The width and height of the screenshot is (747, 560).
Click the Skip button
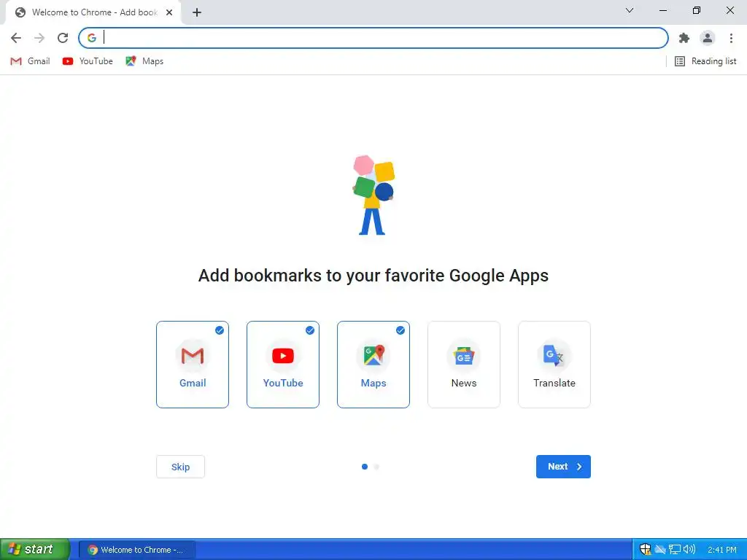click(181, 467)
